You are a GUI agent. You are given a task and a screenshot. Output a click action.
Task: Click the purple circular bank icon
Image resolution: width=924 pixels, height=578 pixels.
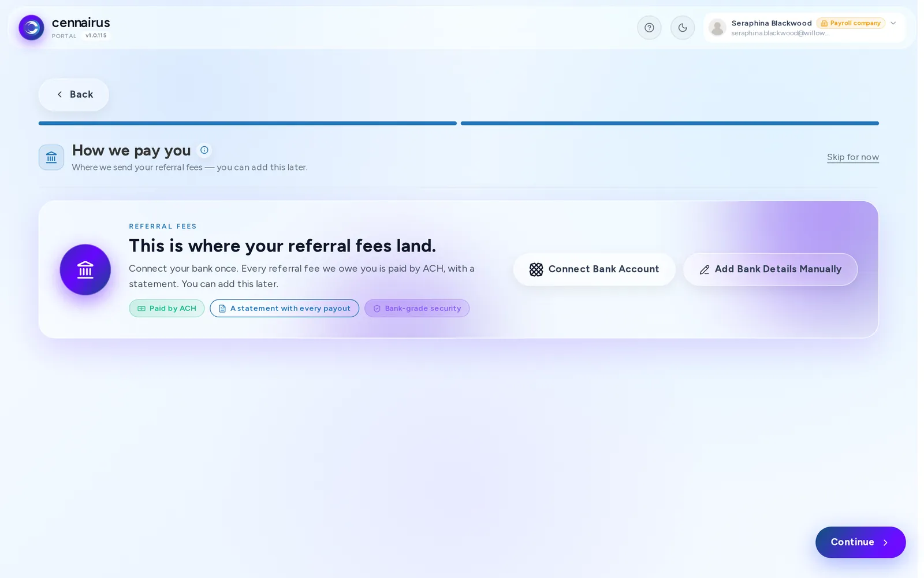pyautogui.click(x=85, y=269)
